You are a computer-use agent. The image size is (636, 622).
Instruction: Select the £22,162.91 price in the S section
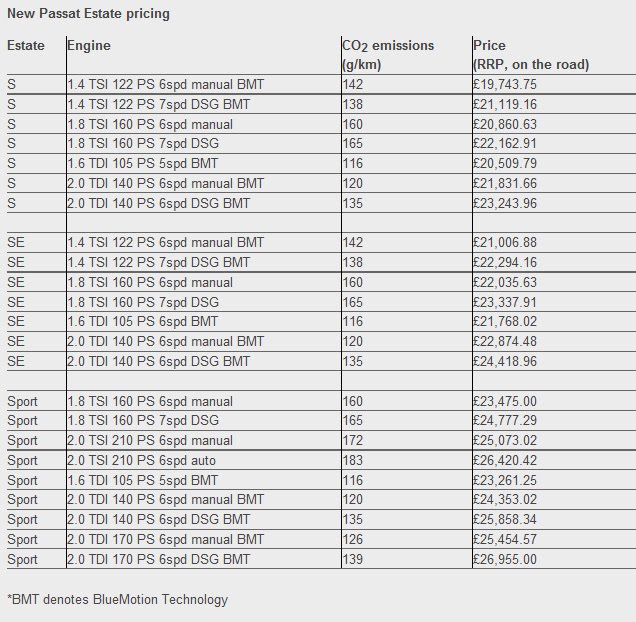pos(505,144)
